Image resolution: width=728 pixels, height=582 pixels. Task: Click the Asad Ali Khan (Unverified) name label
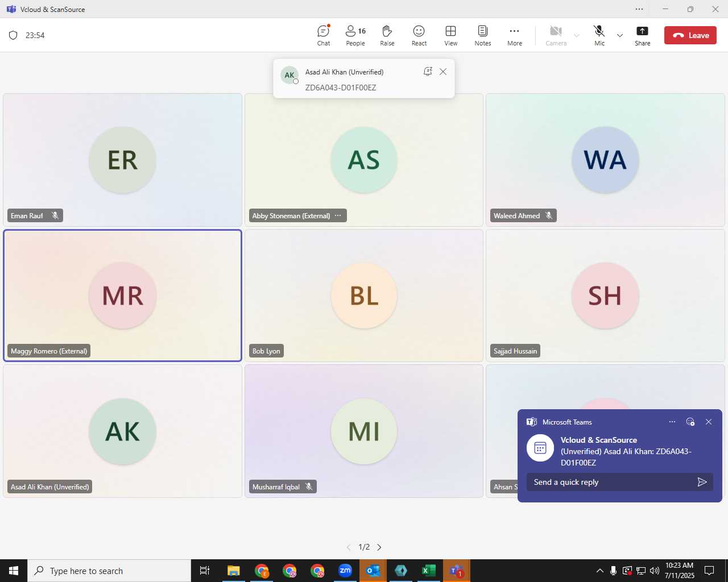[x=50, y=487]
